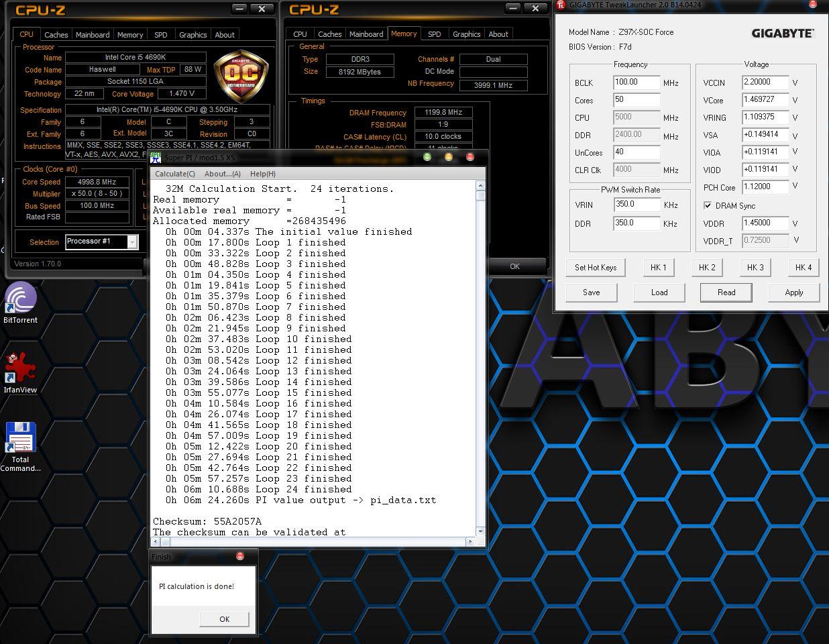The width and height of the screenshot is (829, 644).
Task: Open the Help(H) menu in Super PI
Action: tap(262, 174)
